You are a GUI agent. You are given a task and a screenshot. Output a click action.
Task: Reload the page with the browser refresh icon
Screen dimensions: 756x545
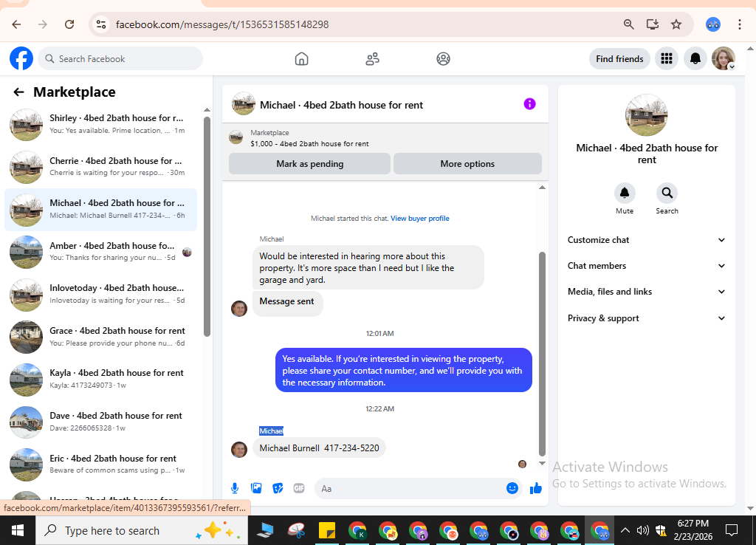coord(69,24)
